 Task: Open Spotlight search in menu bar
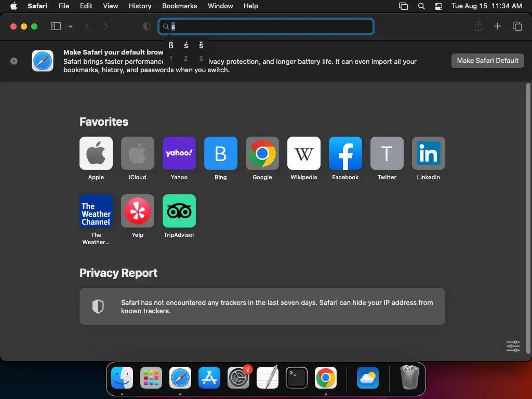[421, 6]
